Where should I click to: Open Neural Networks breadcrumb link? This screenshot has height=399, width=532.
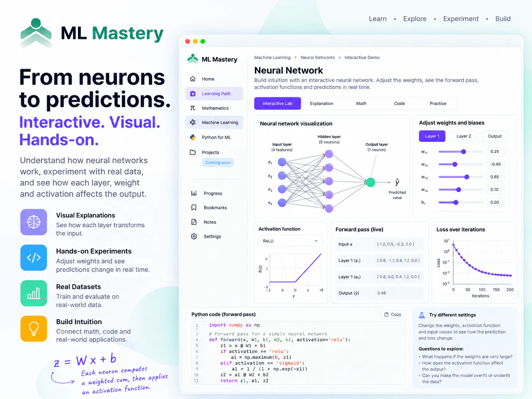[x=317, y=58]
